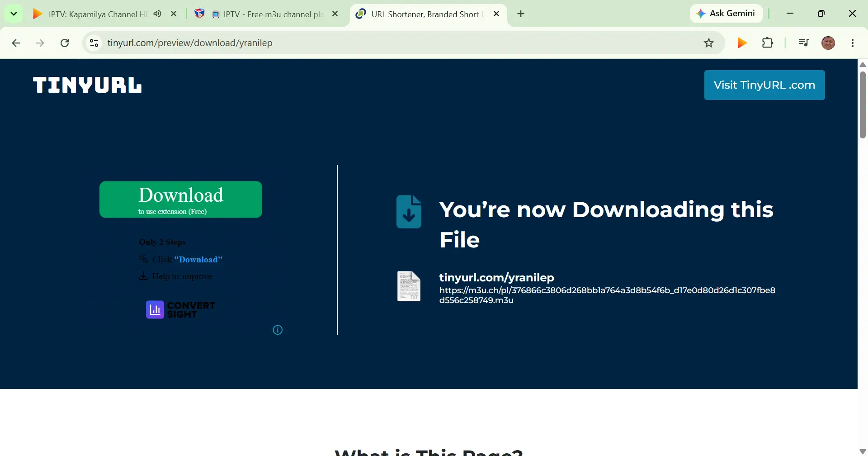Click the m3u.ch destination URL text

coord(607,295)
